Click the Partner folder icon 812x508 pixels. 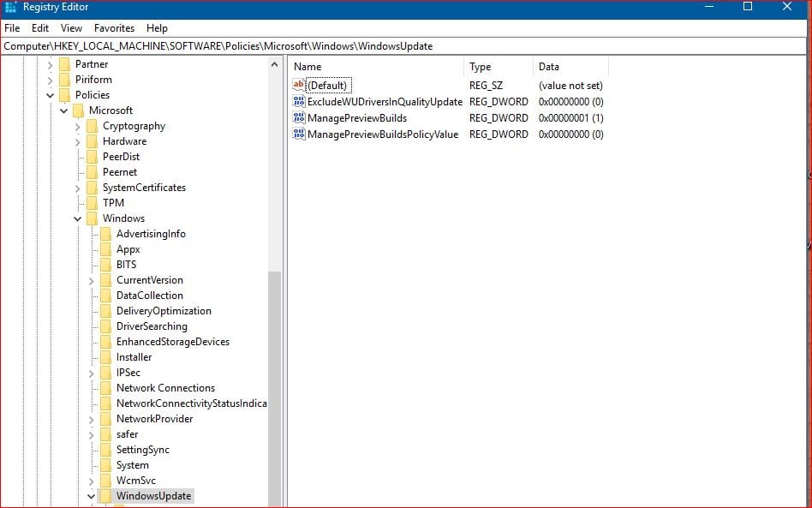[x=65, y=64]
